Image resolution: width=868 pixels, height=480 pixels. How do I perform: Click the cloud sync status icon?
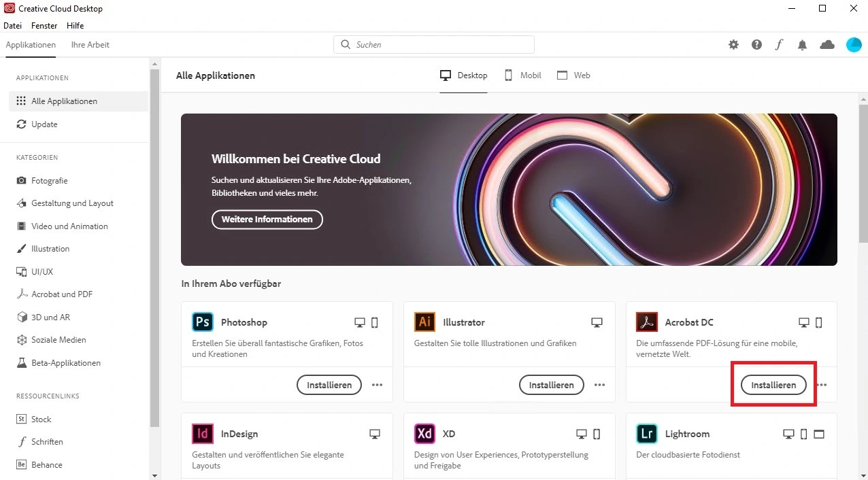827,45
